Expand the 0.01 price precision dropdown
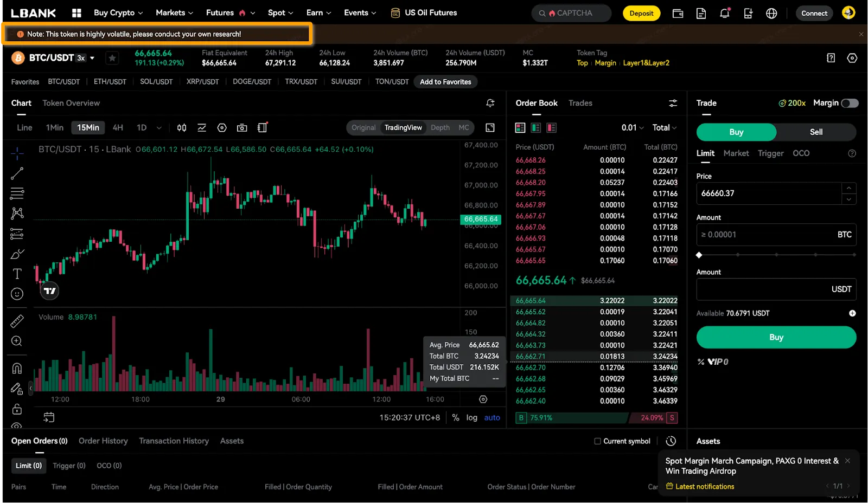 pyautogui.click(x=632, y=128)
